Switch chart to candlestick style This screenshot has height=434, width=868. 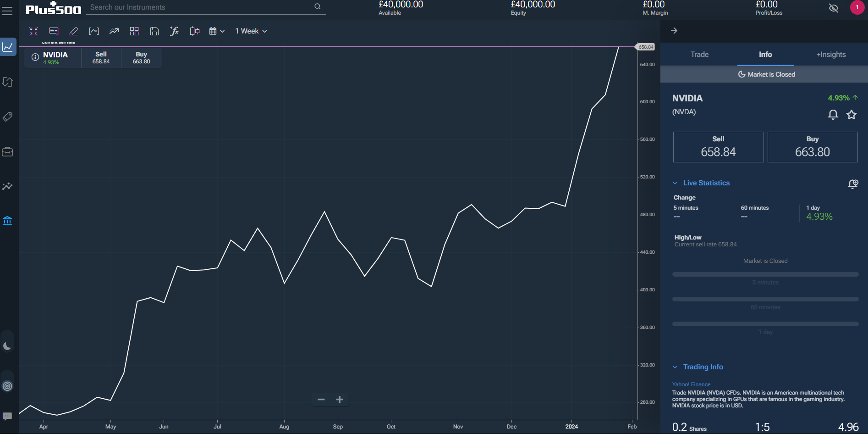pos(194,31)
